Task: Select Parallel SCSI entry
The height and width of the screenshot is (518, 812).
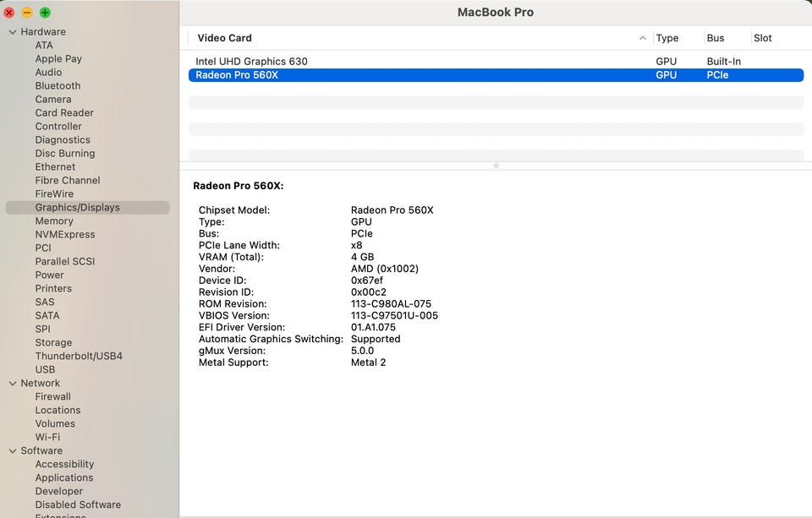Action: tap(65, 261)
